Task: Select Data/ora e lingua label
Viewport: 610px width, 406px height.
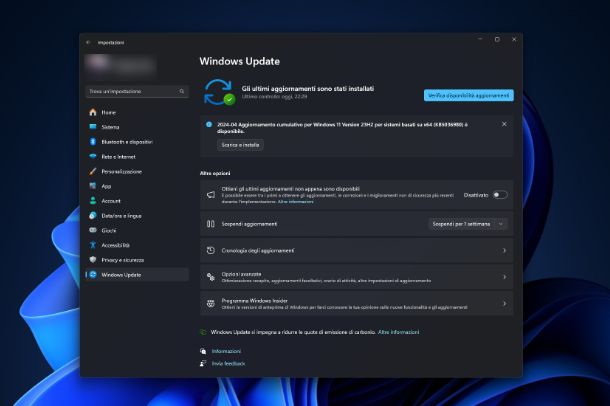Action: coord(121,215)
